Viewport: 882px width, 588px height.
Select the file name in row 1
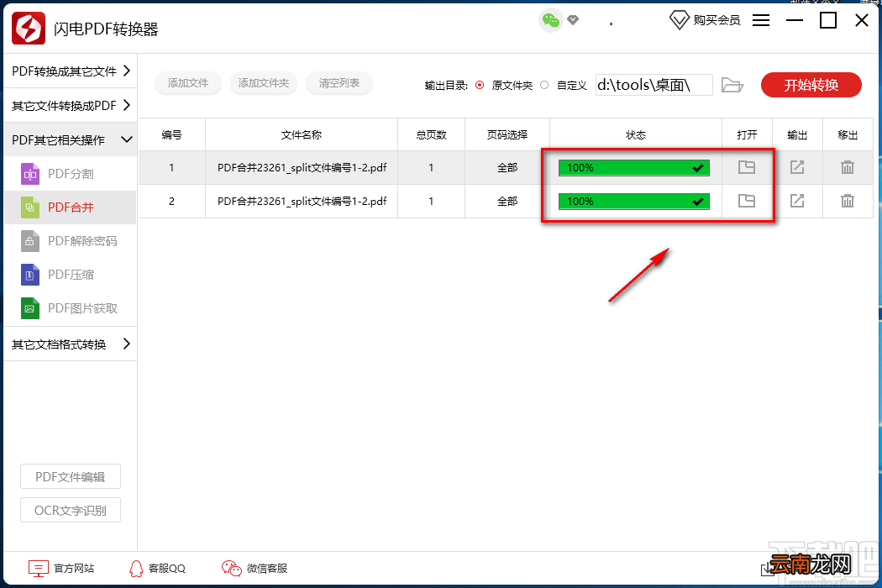302,168
